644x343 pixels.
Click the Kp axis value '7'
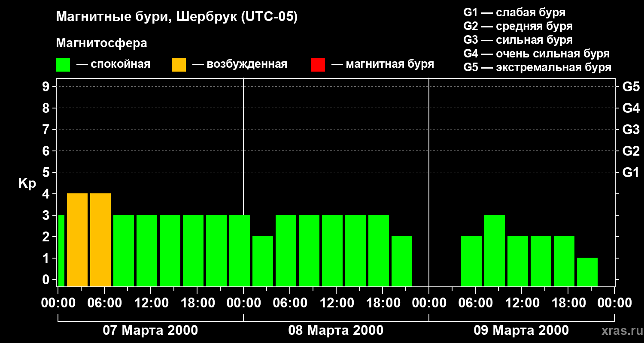tap(47, 129)
